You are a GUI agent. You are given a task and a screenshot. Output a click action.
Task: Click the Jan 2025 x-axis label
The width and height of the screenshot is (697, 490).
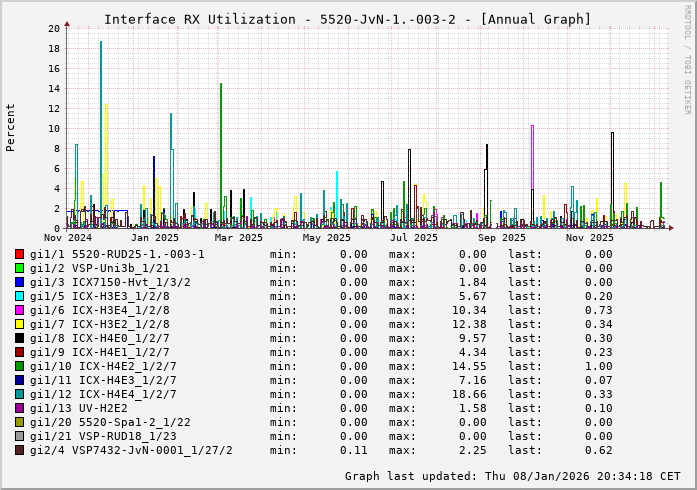tap(155, 238)
